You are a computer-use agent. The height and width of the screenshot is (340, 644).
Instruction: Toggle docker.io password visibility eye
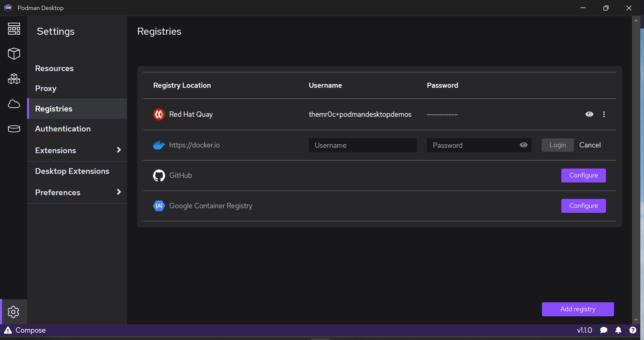pyautogui.click(x=524, y=145)
